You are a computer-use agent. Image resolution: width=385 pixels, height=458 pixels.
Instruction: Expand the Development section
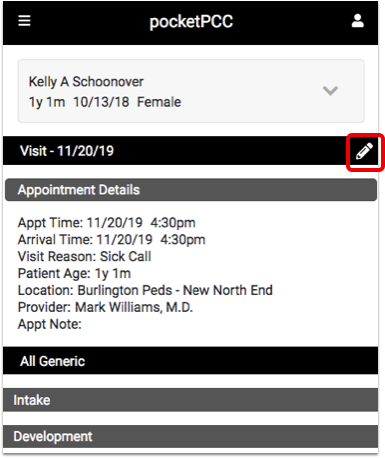(x=190, y=436)
